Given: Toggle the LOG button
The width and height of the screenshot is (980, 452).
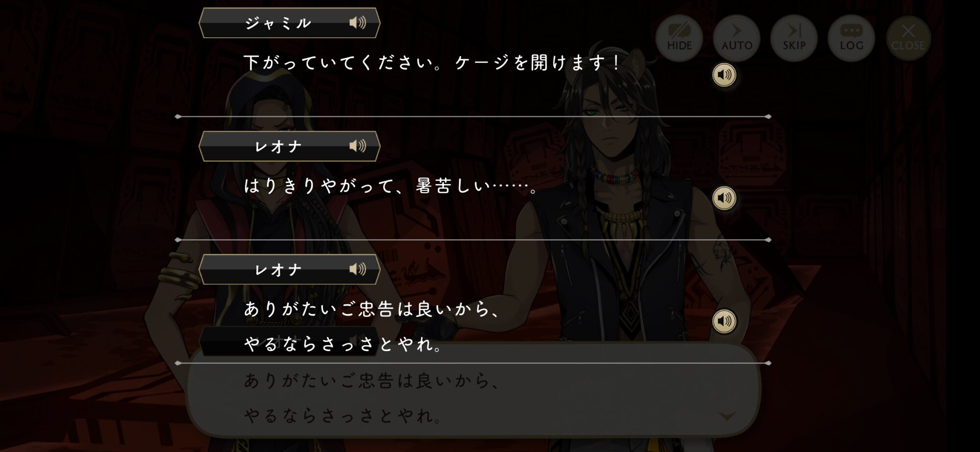Looking at the screenshot, I should [851, 38].
